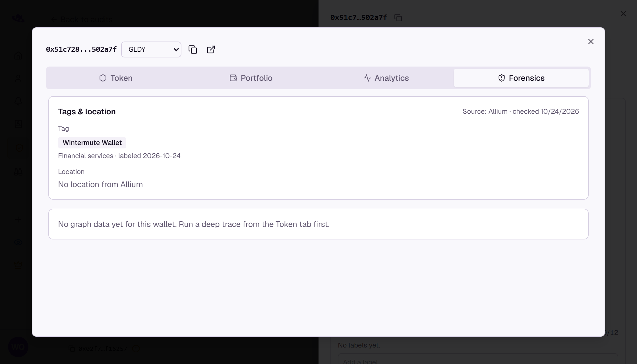Click the 0x51c728...502a7f address text
Screen dimensions: 637x364
click(81, 49)
